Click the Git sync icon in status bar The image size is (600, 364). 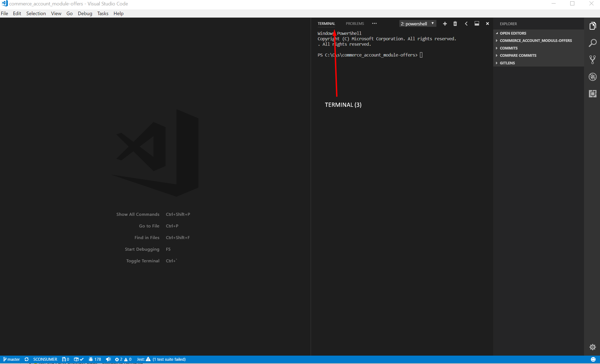(26, 359)
